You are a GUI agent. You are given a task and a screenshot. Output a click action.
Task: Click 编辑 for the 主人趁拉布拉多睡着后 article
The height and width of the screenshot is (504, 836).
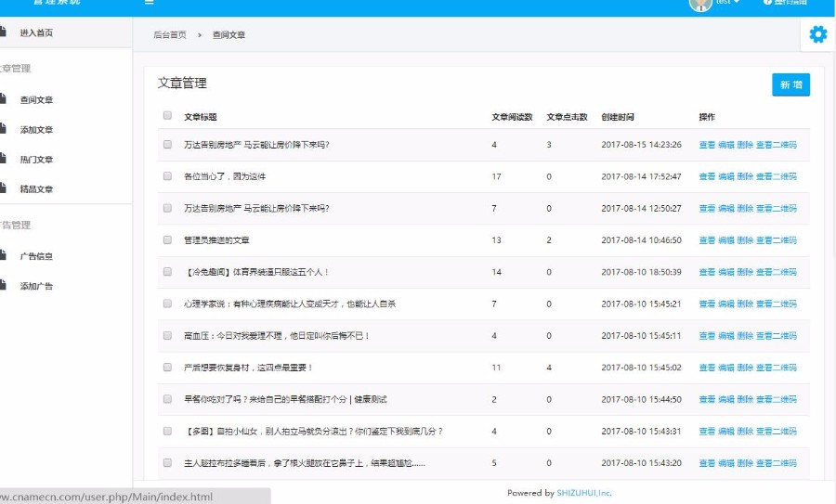726,463
